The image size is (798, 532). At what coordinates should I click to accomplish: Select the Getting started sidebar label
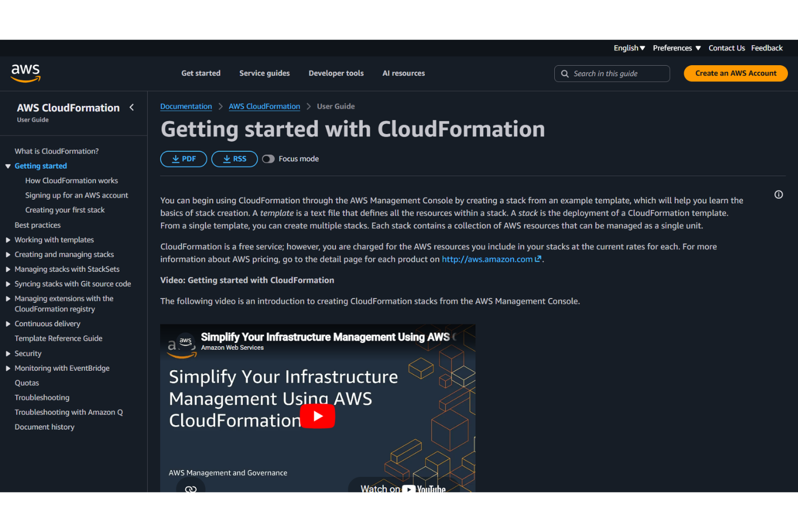tap(40, 166)
